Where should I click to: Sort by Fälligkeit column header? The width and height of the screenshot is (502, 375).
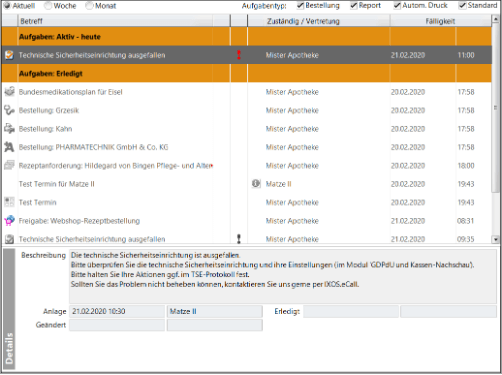point(440,21)
